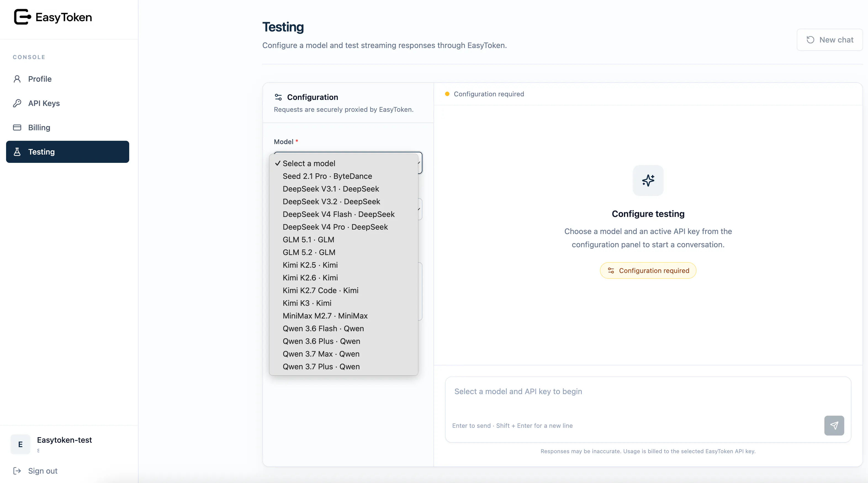Click the Billing card icon
This screenshot has height=483, width=868.
click(x=17, y=127)
